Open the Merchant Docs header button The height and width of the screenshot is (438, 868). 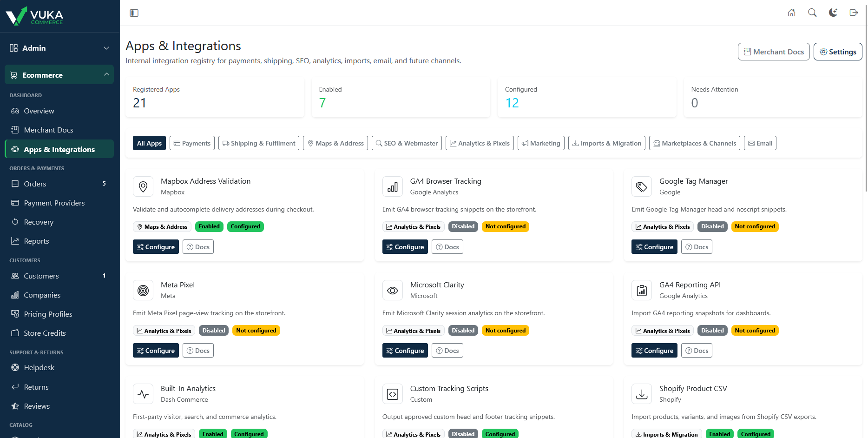[774, 52]
